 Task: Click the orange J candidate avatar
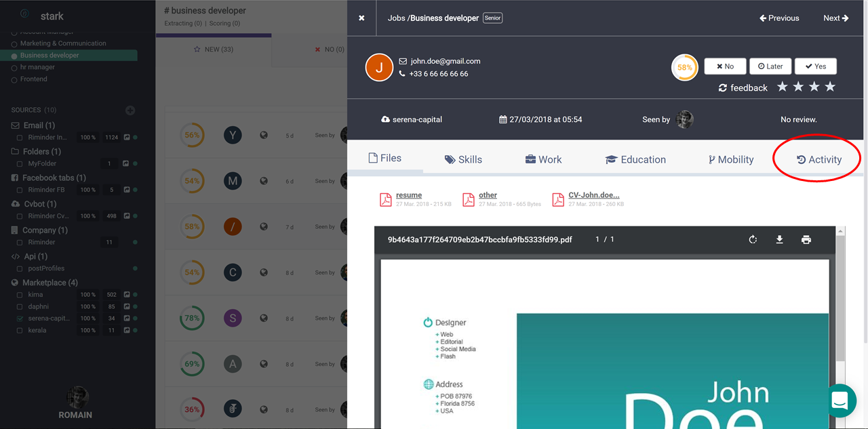pos(379,67)
